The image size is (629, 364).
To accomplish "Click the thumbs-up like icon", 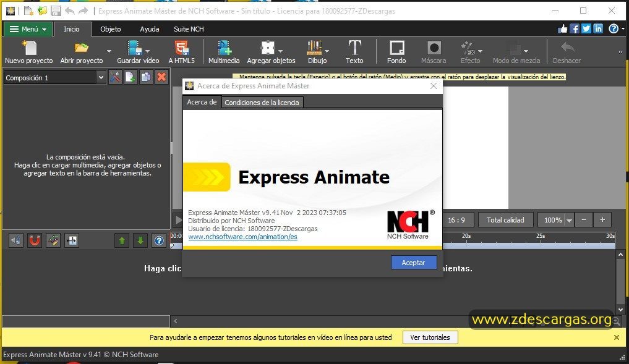I will (x=563, y=28).
